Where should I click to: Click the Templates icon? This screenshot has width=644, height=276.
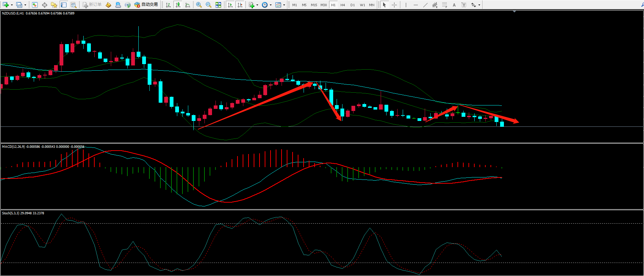pos(278,5)
